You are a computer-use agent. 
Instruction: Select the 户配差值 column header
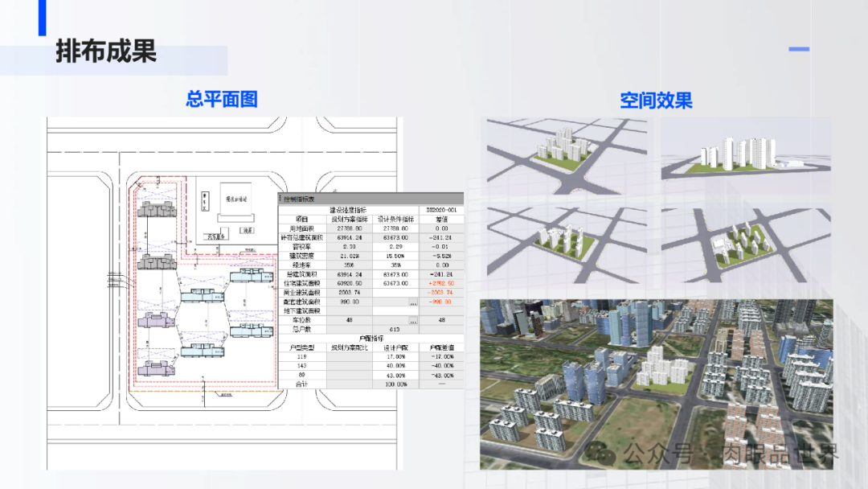tap(442, 347)
